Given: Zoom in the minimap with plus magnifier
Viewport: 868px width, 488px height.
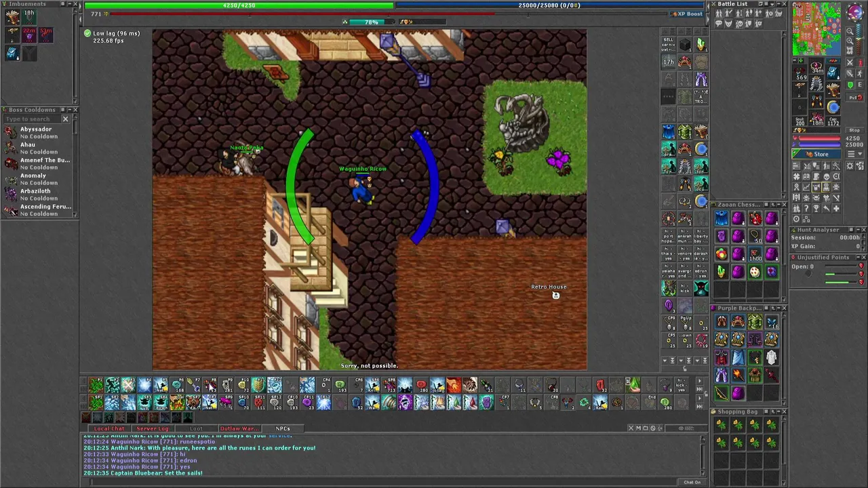Looking at the screenshot, I should pos(850,41).
